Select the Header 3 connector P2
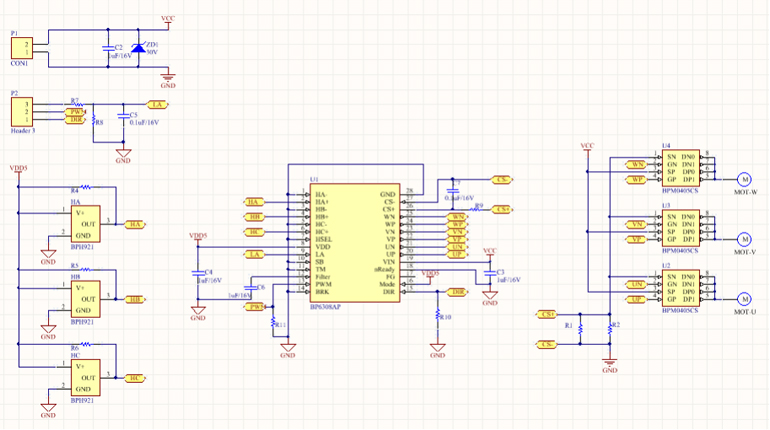This screenshot has width=770, height=430. pyautogui.click(x=22, y=112)
